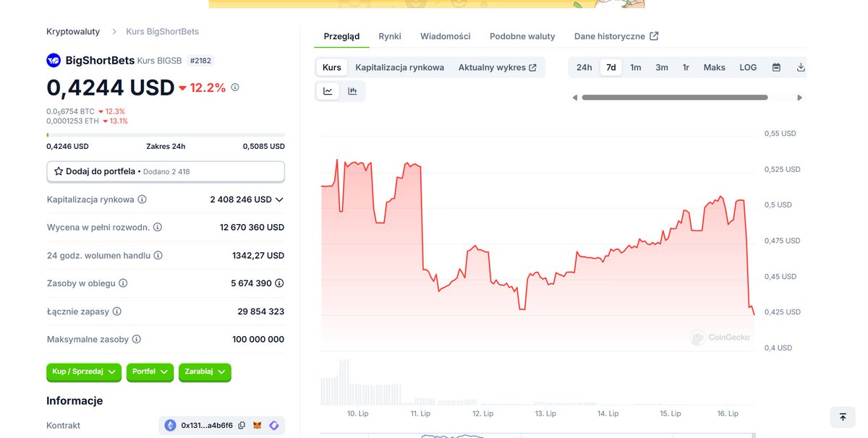The width and height of the screenshot is (868, 438).
Task: Open the Dane historyczne tab
Action: pyautogui.click(x=616, y=36)
